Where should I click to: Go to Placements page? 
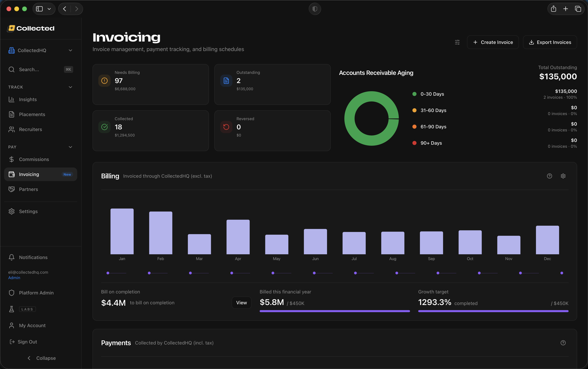(32, 114)
